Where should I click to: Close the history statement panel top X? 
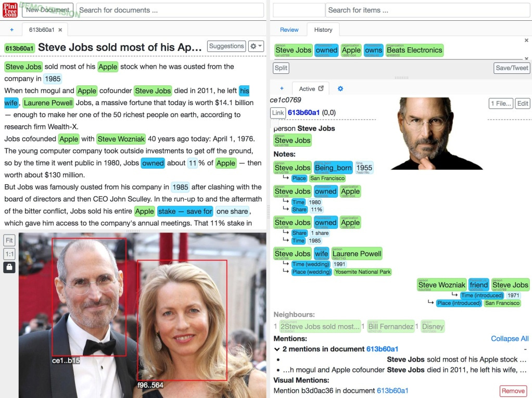526,41
